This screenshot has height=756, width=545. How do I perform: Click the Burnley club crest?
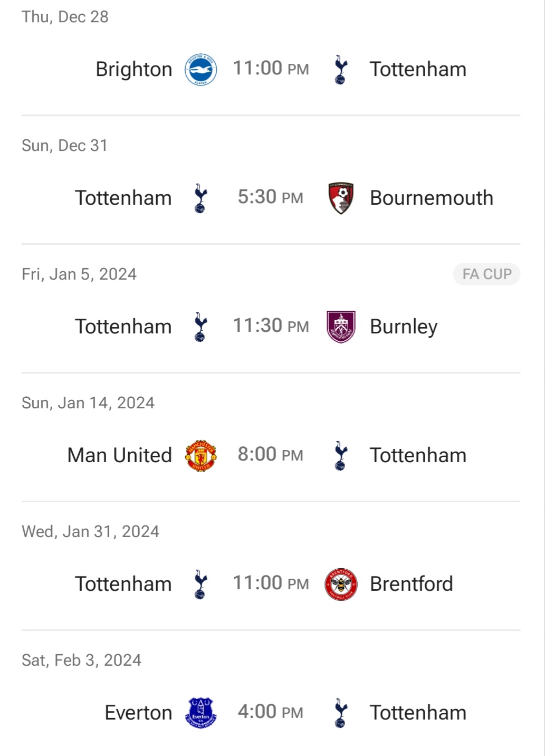[341, 327]
